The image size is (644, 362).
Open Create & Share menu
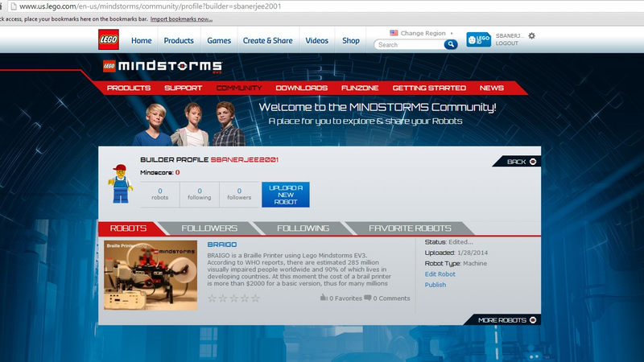click(x=268, y=41)
